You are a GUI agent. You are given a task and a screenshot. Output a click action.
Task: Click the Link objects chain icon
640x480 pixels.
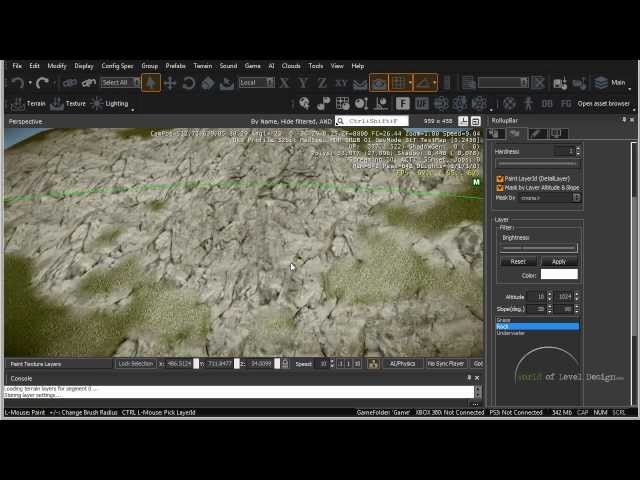pos(70,83)
